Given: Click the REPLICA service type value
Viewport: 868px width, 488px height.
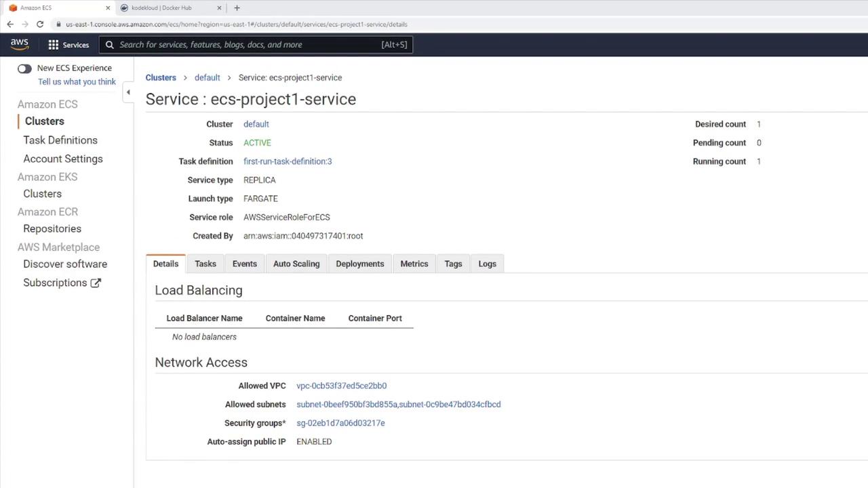Looking at the screenshot, I should tap(260, 180).
